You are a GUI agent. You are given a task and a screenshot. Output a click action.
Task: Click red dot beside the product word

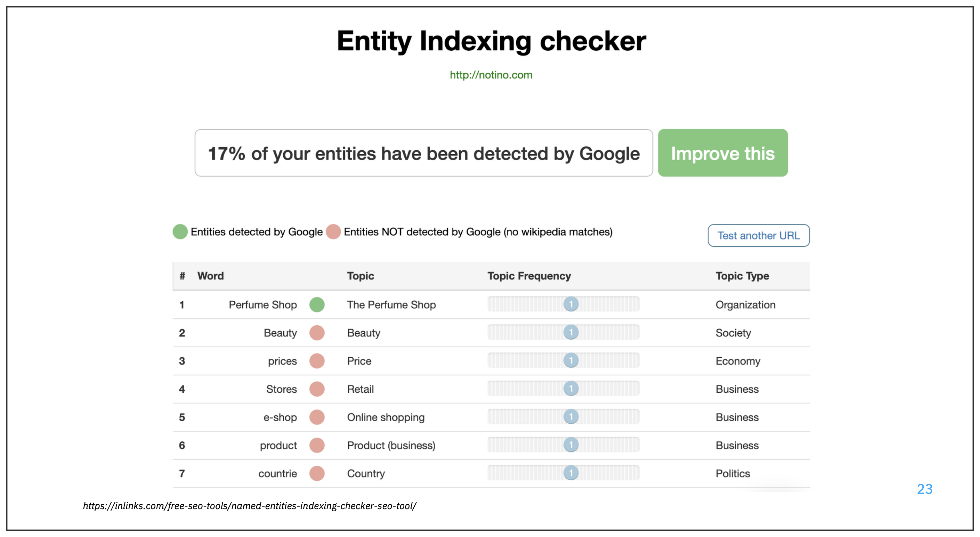pos(316,445)
